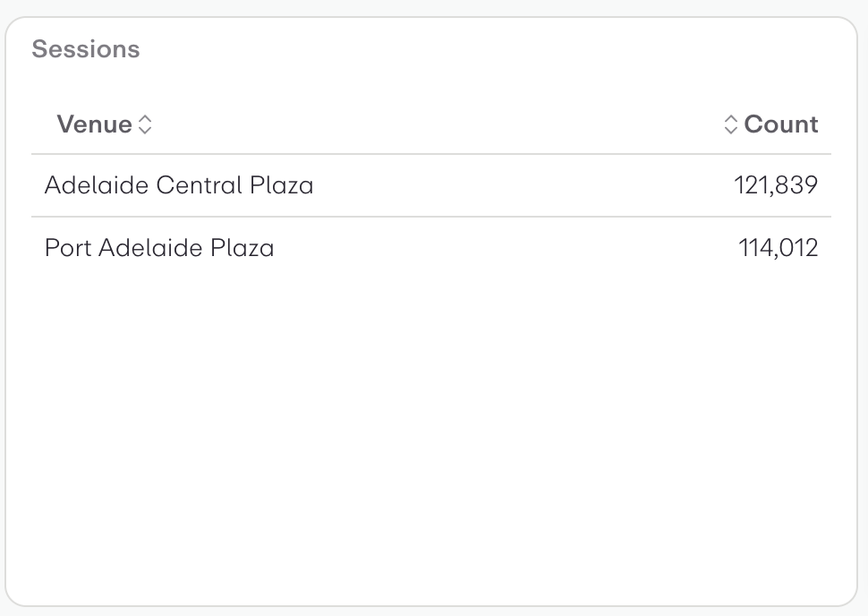Click the sort icon beside Count
Screen dimensions: 868x616
[x=731, y=125]
